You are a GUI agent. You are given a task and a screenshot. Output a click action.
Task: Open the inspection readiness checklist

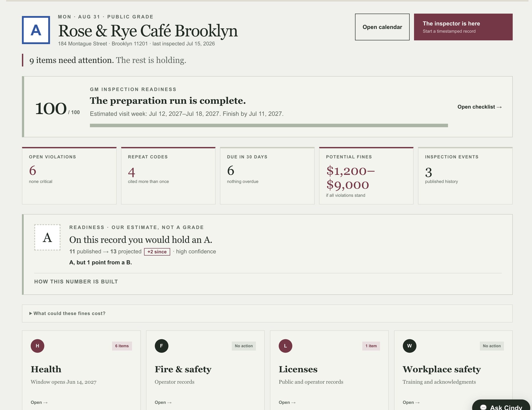point(479,107)
